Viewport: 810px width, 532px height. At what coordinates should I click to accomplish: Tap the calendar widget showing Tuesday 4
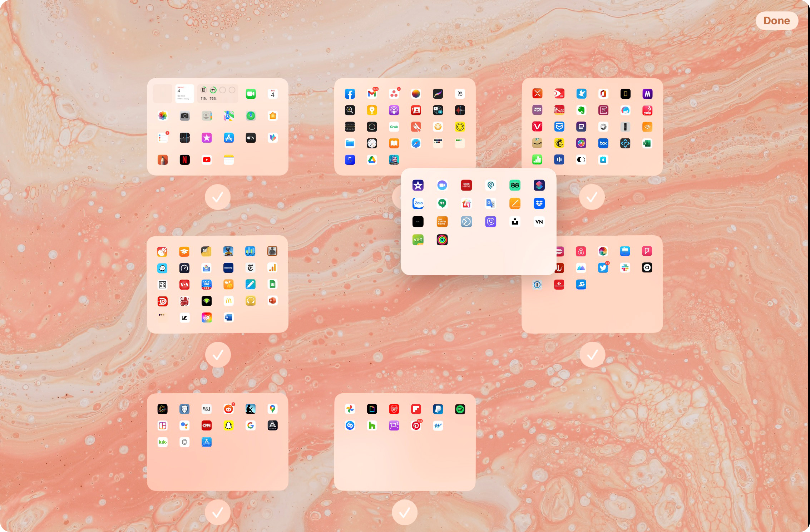(184, 94)
